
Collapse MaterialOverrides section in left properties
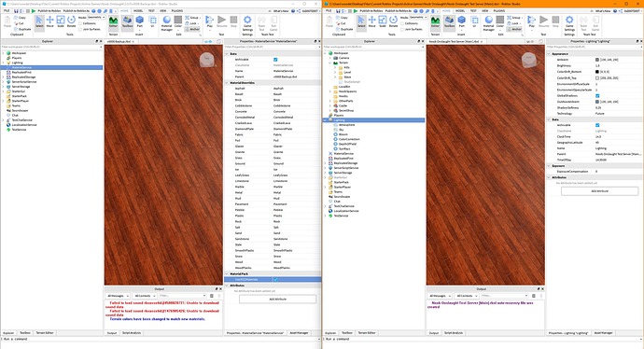tap(227, 83)
